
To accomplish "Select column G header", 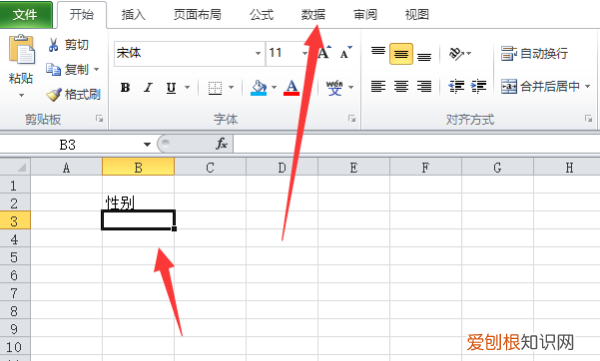I will point(497,167).
